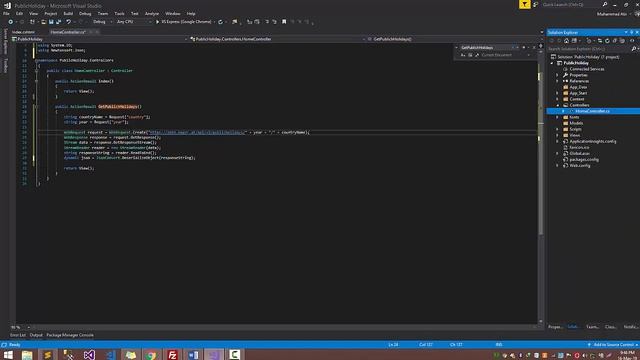Open the Error List tab
Screen dimensions: 640x360
18,335
